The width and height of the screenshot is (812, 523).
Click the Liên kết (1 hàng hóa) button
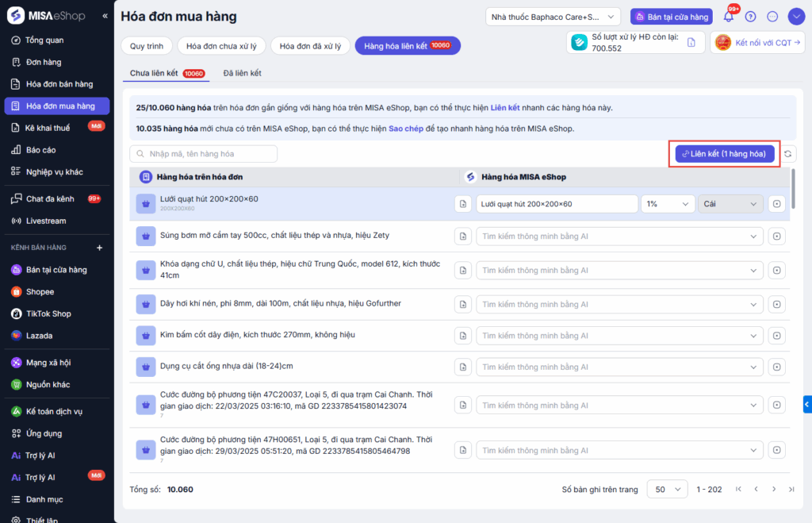tap(725, 154)
